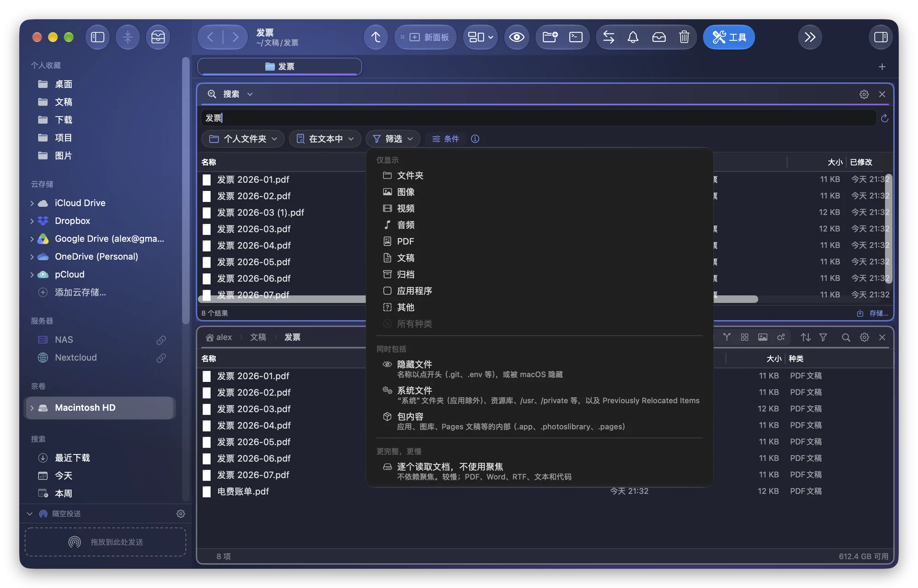
Task: Open AirDrop settings gear in the sidebar
Action: [181, 514]
